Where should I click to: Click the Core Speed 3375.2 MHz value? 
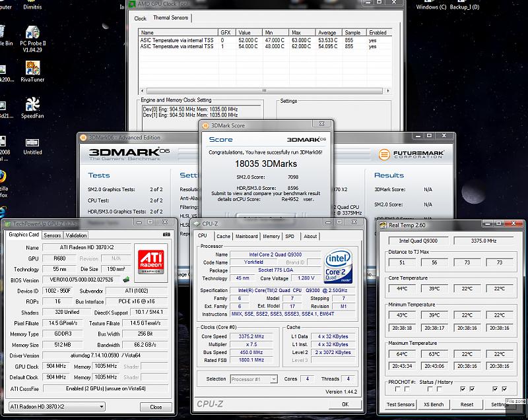click(x=251, y=336)
